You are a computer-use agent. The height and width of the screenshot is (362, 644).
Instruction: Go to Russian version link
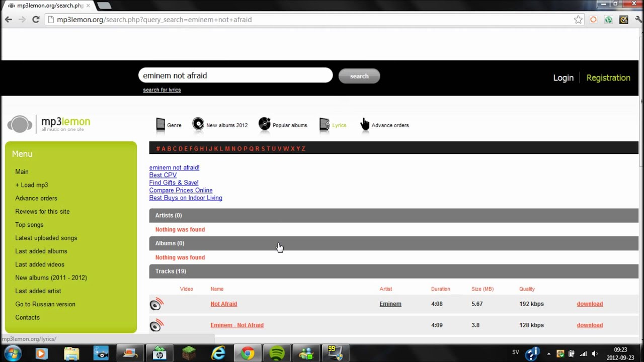[x=45, y=304]
